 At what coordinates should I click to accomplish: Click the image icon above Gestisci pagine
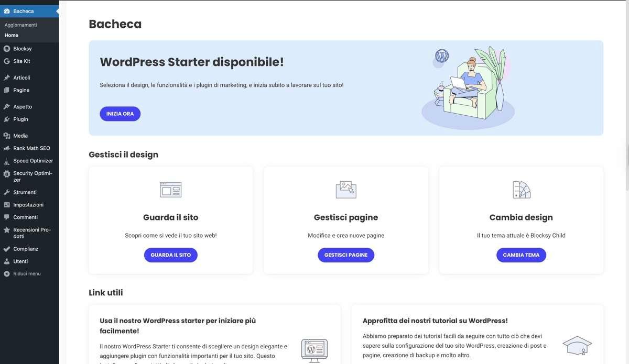346,190
